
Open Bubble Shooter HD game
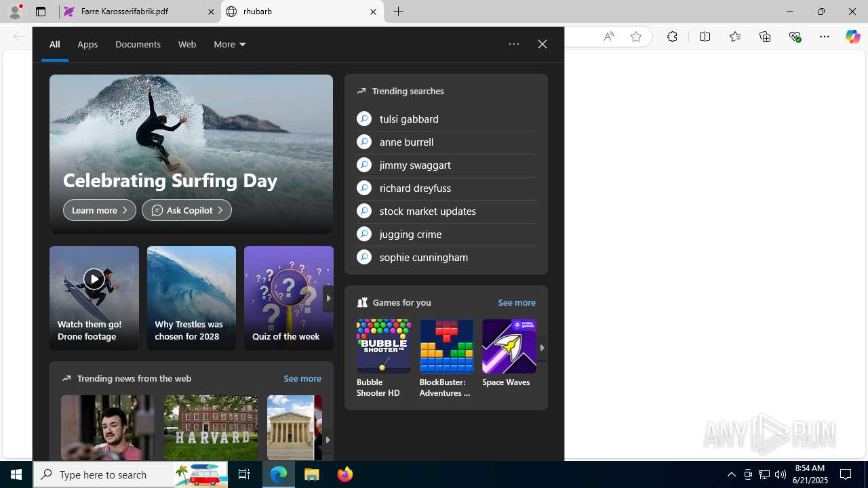(x=384, y=359)
